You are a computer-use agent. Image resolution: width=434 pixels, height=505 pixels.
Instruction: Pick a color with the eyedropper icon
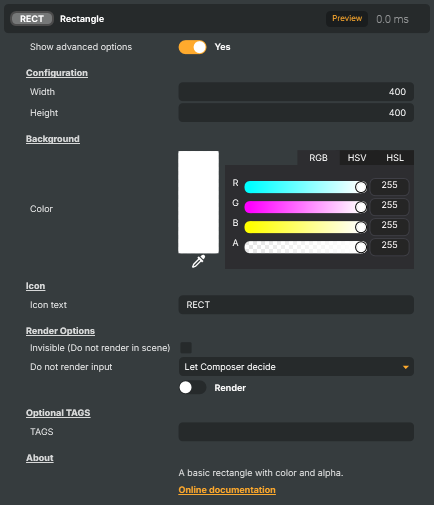pos(198,262)
